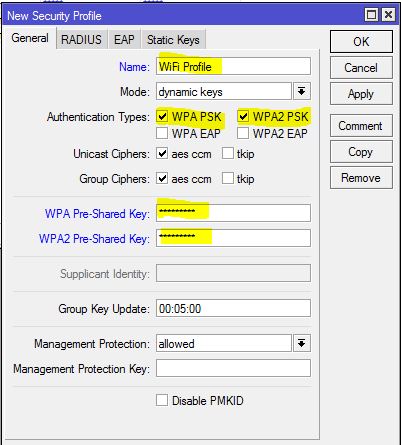The height and width of the screenshot is (445, 401).
Task: Click the Authentication Types label
Action: coord(98,117)
